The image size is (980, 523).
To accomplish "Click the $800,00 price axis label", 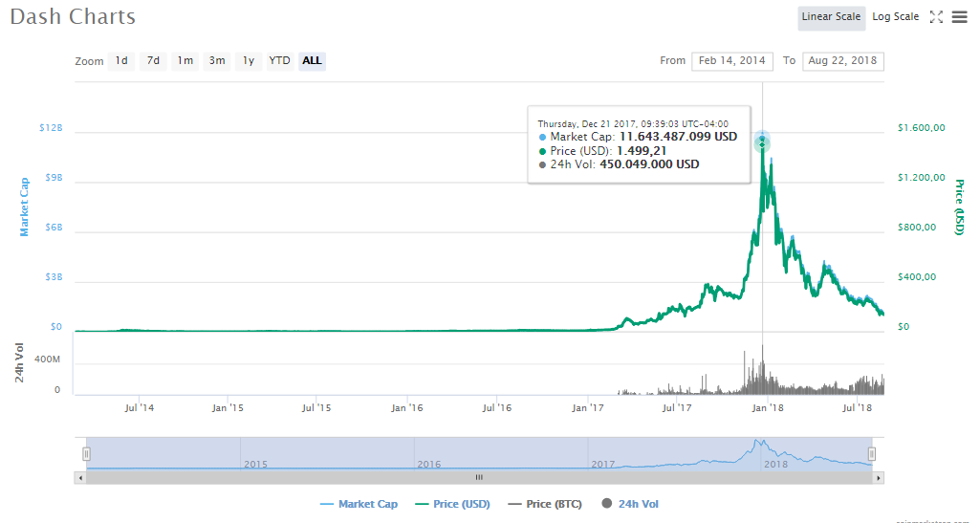I will pos(917,227).
